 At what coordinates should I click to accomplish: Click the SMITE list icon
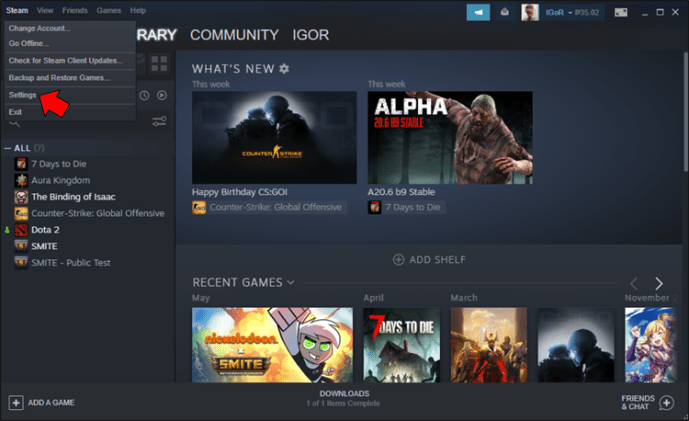pyautogui.click(x=21, y=246)
